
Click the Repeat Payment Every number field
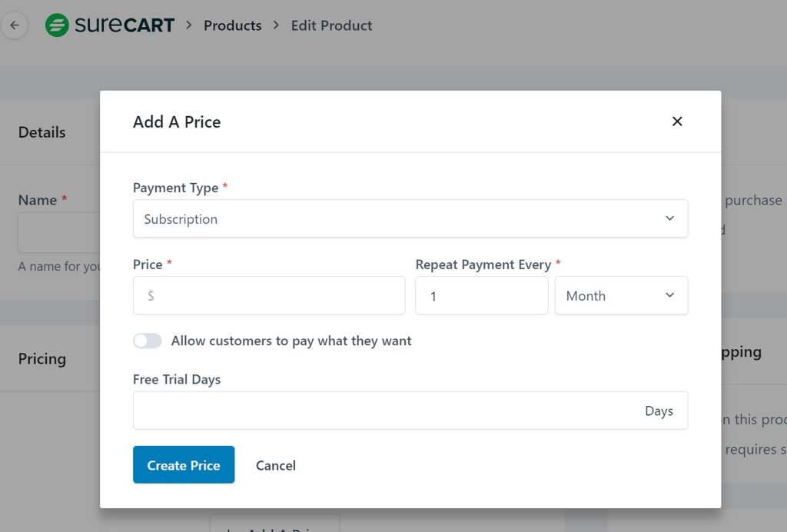(482, 296)
